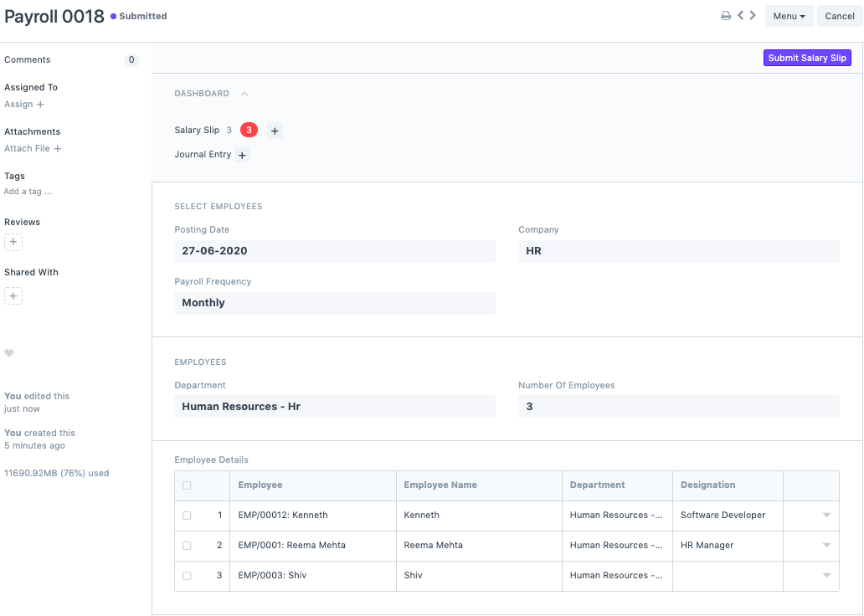Viewport: 864px width, 616px height.
Task: Open row dropdown arrow for Shiv
Action: [x=826, y=576]
